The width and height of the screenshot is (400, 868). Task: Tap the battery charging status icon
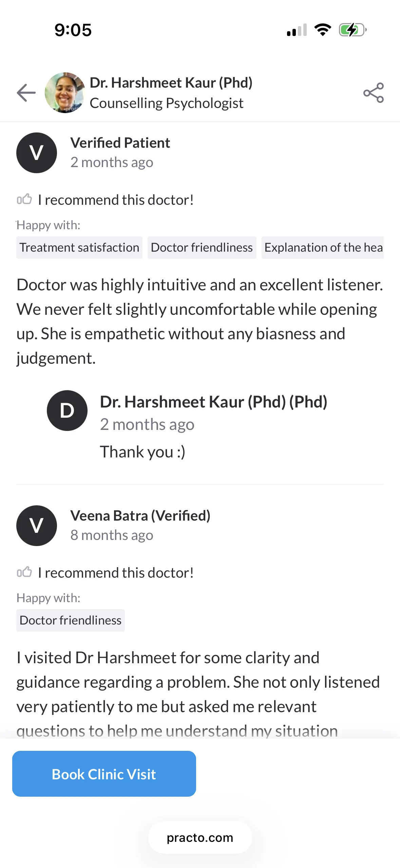(353, 30)
